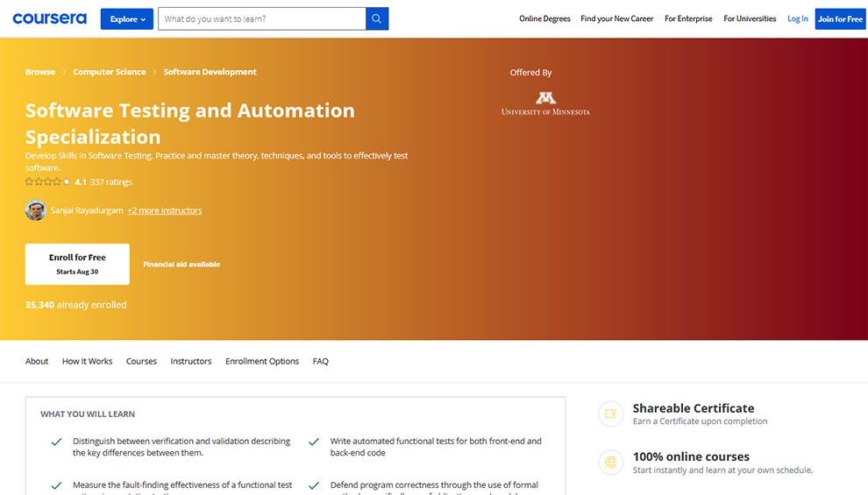
Task: Switch to the Courses tab
Action: point(141,361)
